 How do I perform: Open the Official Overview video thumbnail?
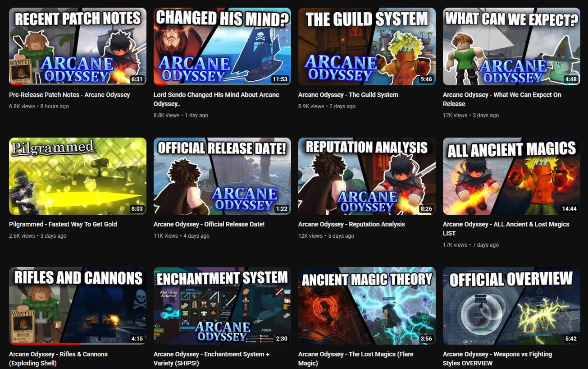(x=511, y=306)
